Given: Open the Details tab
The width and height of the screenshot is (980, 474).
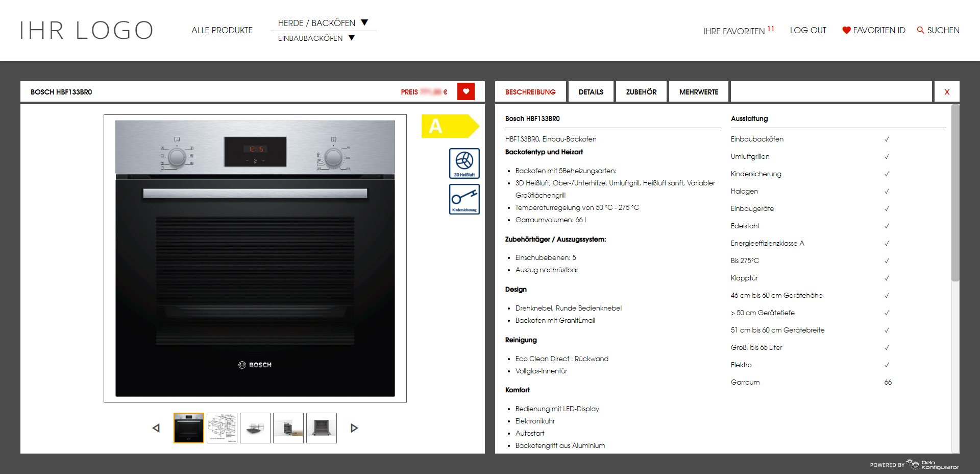Looking at the screenshot, I should 591,92.
